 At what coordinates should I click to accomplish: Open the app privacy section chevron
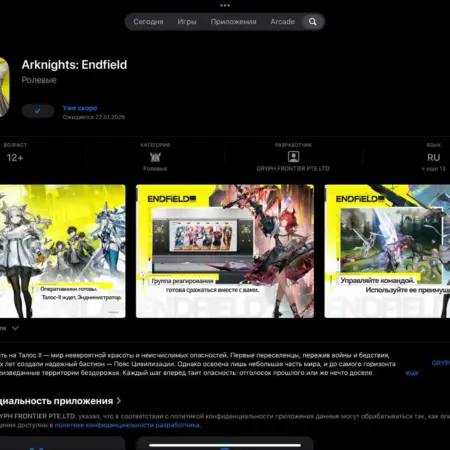click(119, 401)
